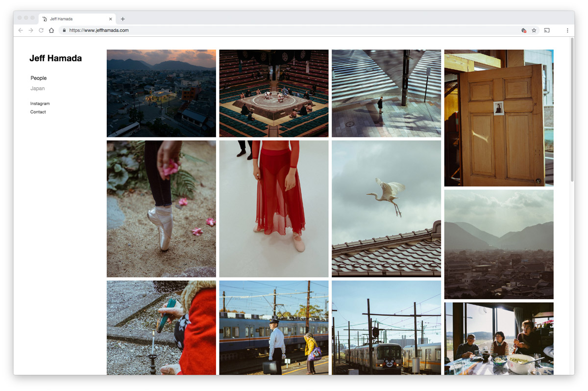
Task: Open the train conductor photo
Action: (274, 328)
